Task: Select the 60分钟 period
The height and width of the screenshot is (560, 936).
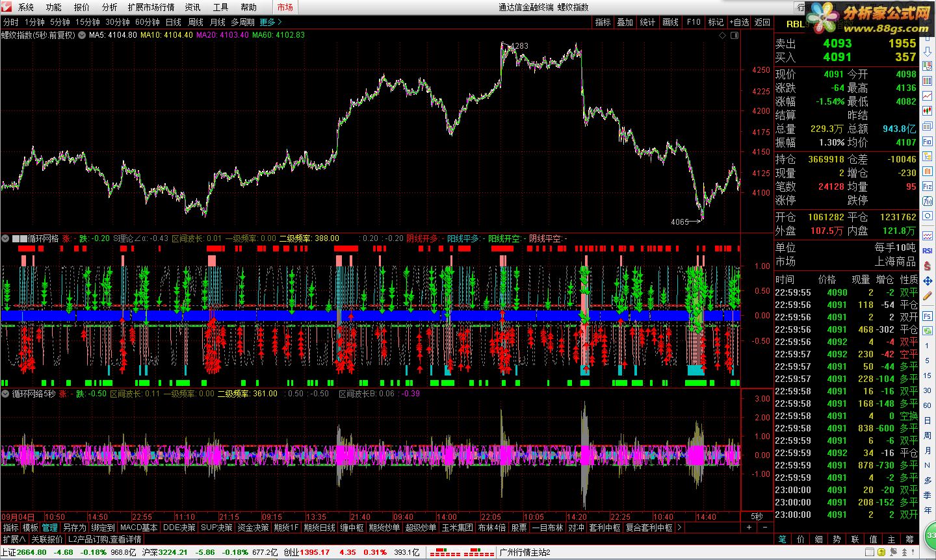Action: pos(147,22)
